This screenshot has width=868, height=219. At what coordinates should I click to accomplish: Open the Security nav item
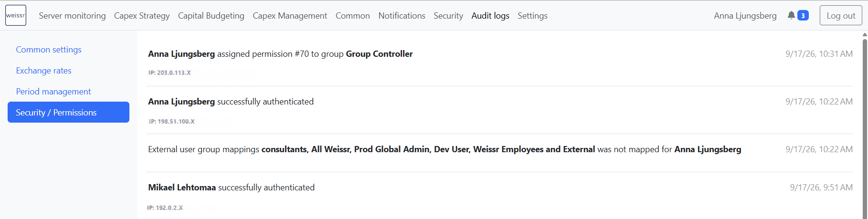click(448, 16)
